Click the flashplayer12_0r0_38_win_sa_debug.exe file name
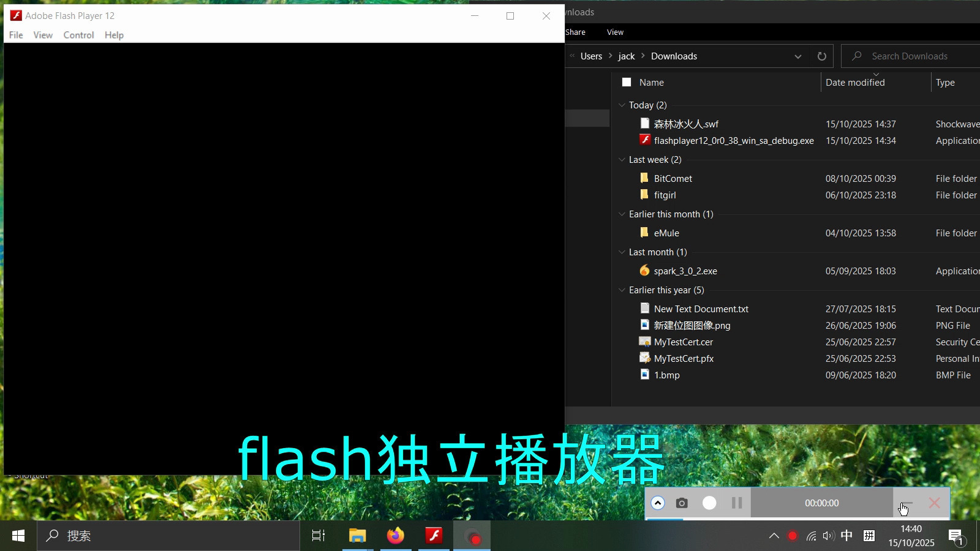Viewport: 980px width, 551px height. (734, 141)
